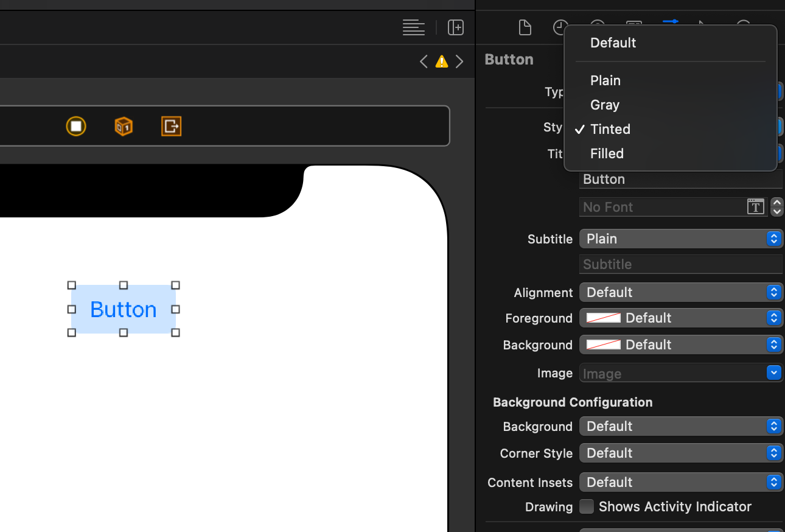Click the Button element on the canvas
This screenshot has height=532, width=785.
pyautogui.click(x=124, y=309)
